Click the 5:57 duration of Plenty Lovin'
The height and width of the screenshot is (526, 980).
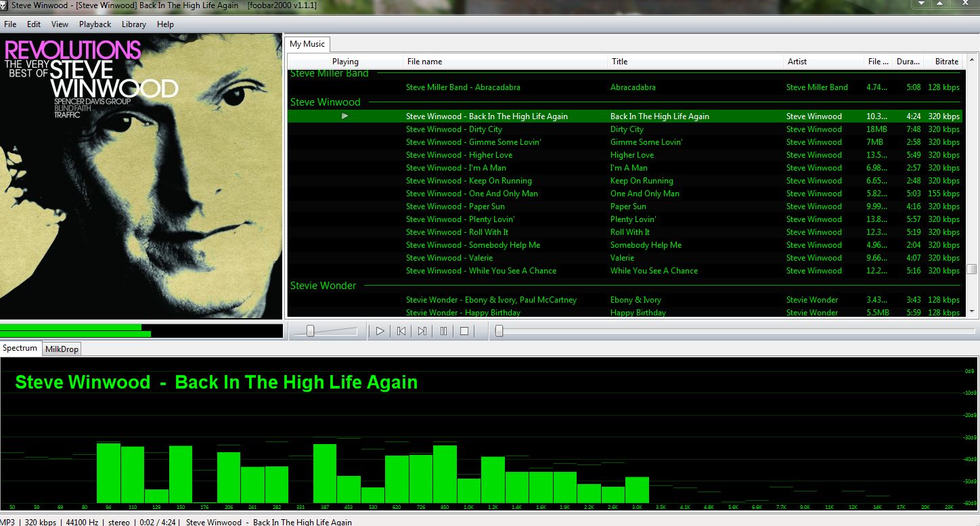(x=914, y=219)
